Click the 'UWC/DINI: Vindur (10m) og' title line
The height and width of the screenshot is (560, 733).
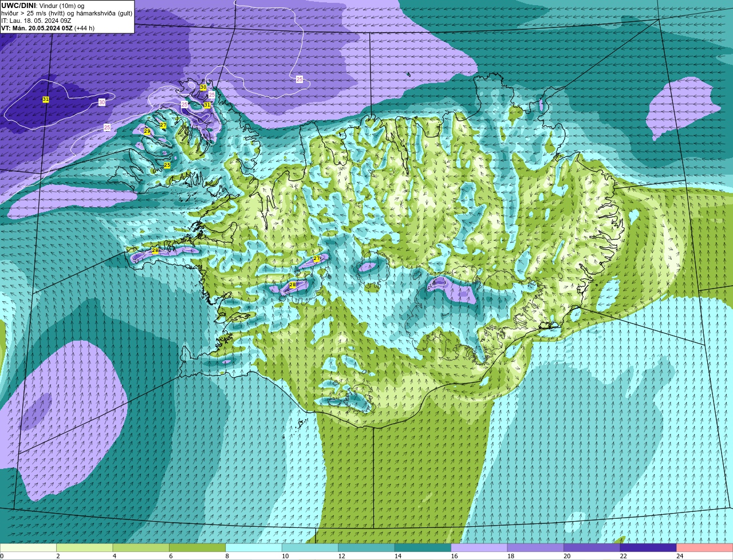(42, 5)
